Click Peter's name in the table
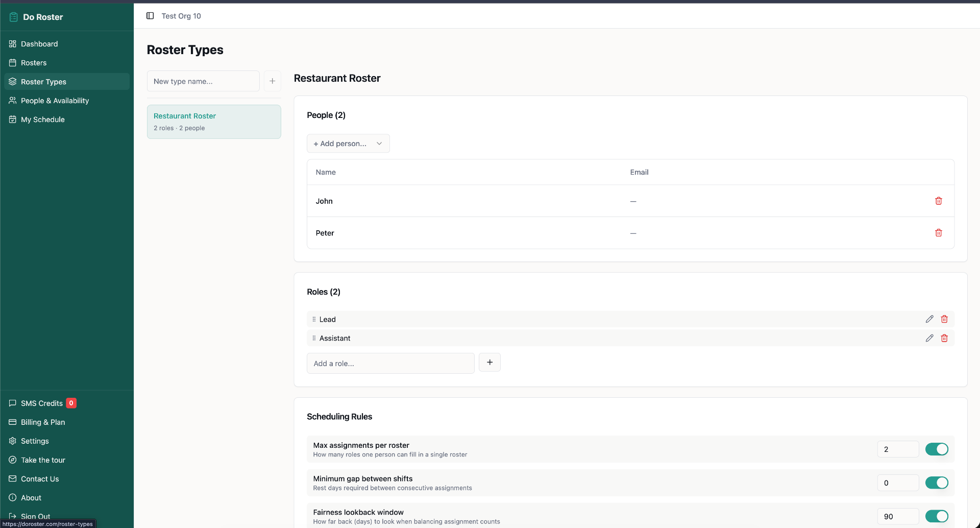Viewport: 980px width, 528px height. pyautogui.click(x=325, y=233)
